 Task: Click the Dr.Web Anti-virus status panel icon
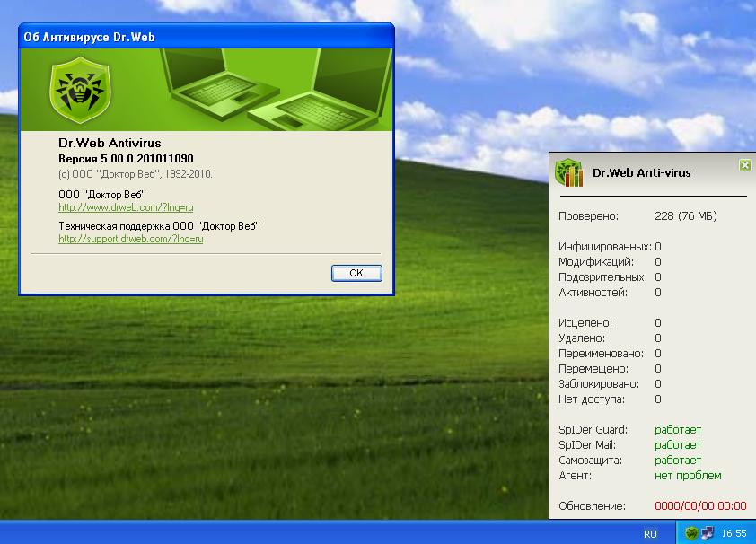[569, 172]
